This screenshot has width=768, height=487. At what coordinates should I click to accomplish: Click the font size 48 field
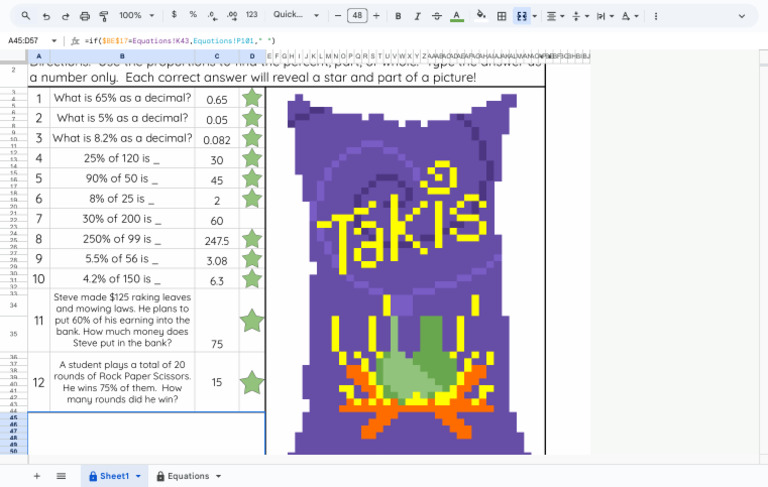click(357, 16)
